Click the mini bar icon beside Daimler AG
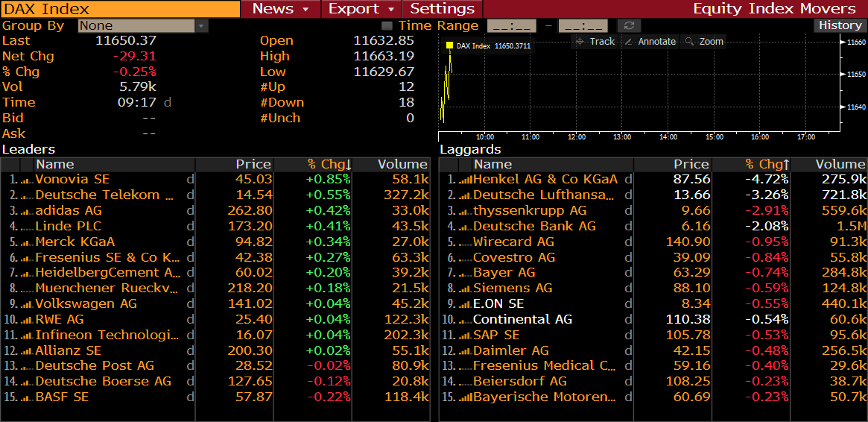Screen dimensions: 868x422 coord(466,350)
